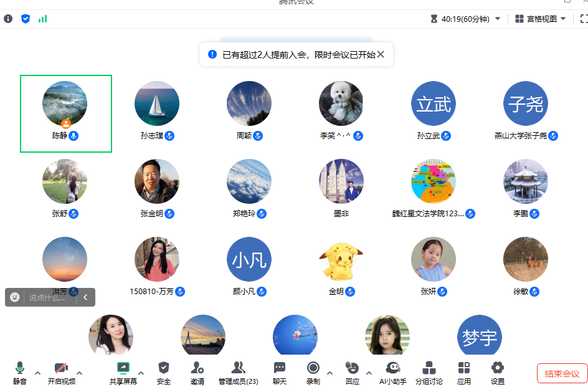
Task: Expand the meeting timer 40:19 dropdown
Action: 498,19
